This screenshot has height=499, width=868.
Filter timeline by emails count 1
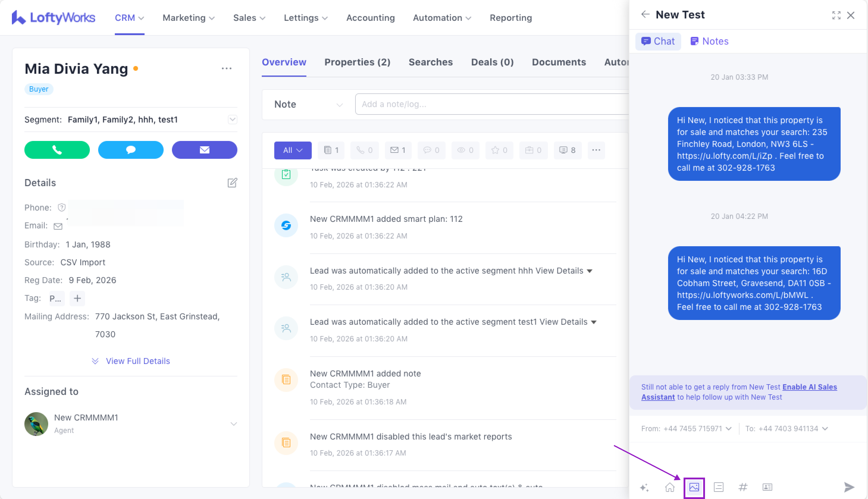coord(398,150)
